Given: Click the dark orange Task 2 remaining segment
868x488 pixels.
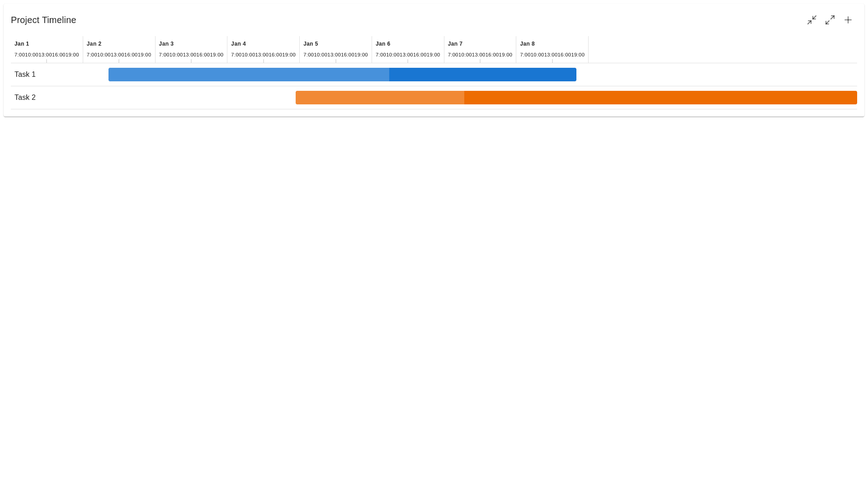Looking at the screenshot, I should point(660,98).
